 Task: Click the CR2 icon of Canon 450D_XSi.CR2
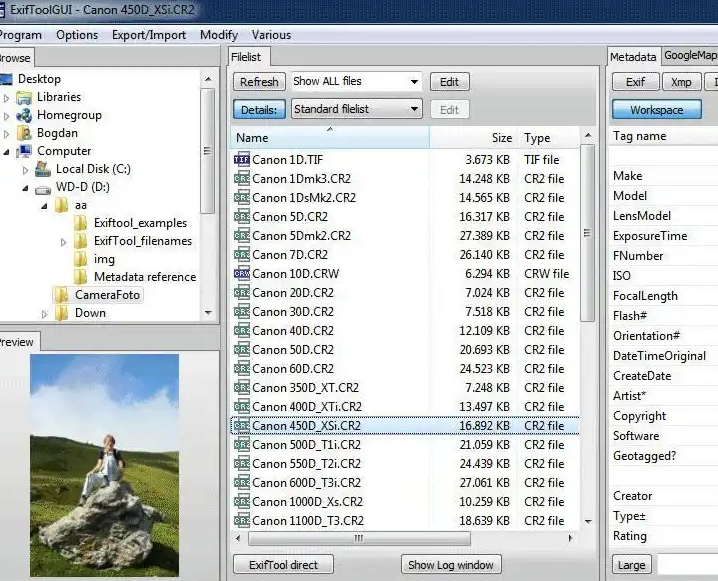(x=241, y=426)
